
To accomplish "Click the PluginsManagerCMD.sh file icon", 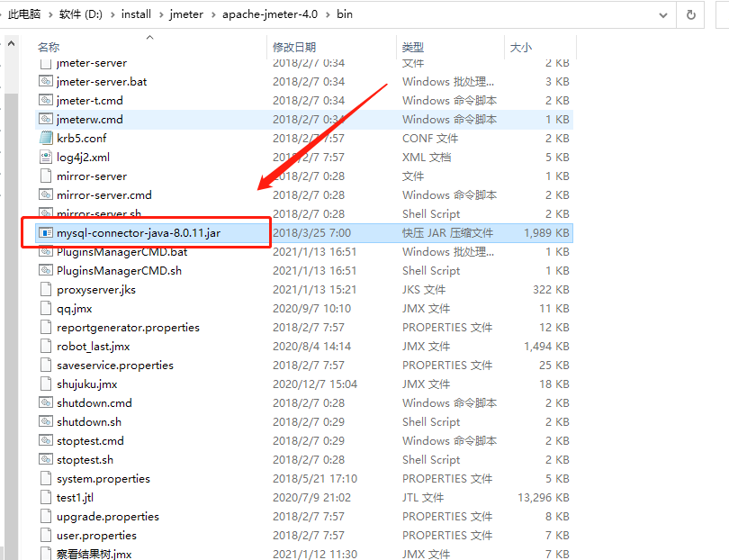I will tap(46, 271).
